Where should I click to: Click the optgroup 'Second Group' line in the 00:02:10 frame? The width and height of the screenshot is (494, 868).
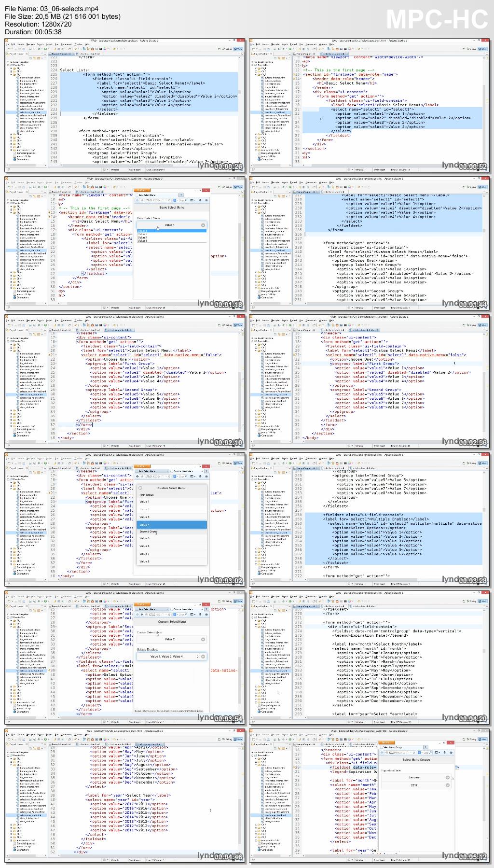122,390
